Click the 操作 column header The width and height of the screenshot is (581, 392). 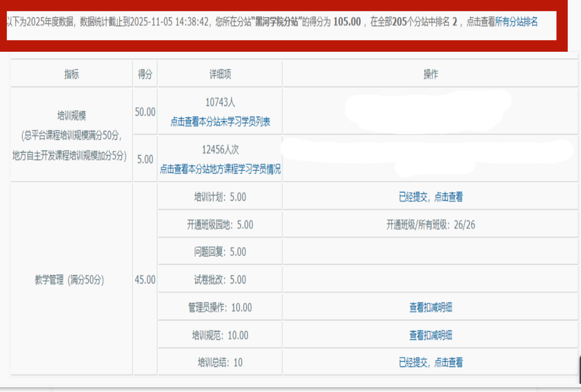(x=430, y=75)
